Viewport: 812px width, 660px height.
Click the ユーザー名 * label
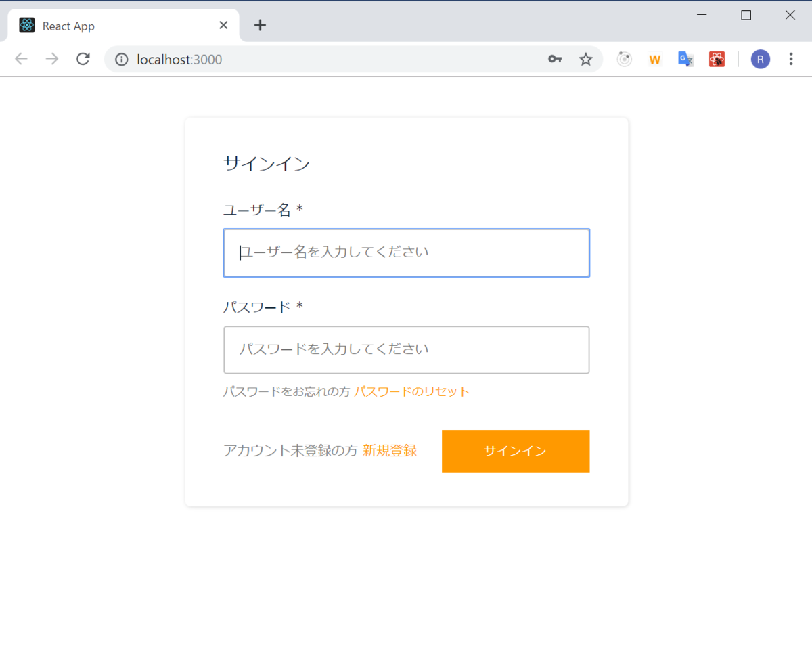point(263,210)
